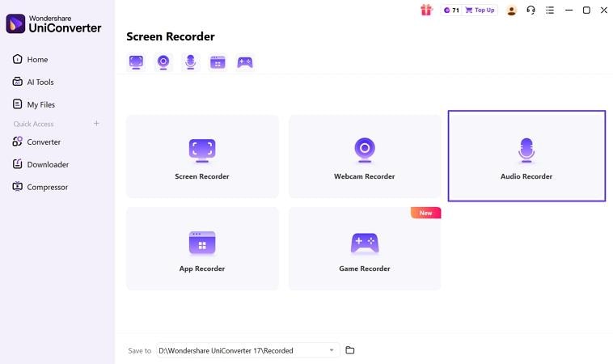Minimize the UniConverter window
The width and height of the screenshot is (613, 364).
[569, 11]
